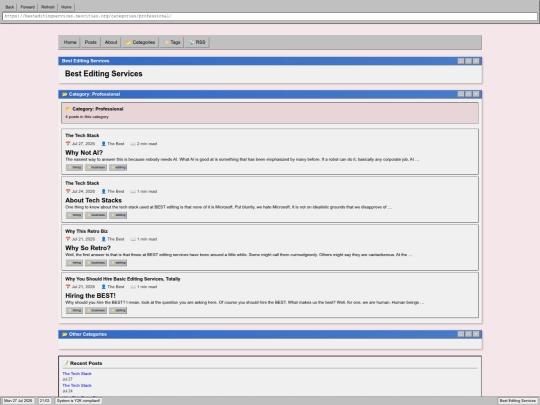Image resolution: width=540 pixels, height=405 pixels.
Task: Click calendar icon in 'Why This Retro Biz' card
Action: point(68,239)
